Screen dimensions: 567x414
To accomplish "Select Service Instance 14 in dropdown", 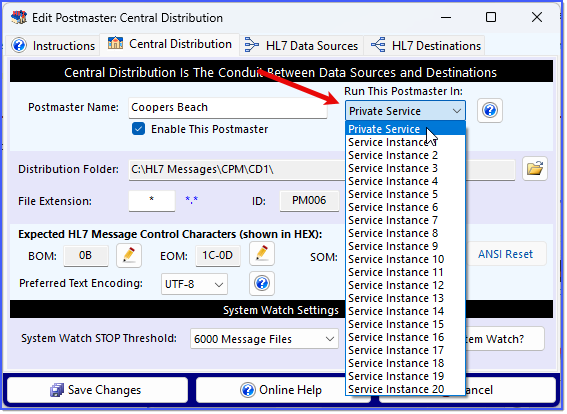I will pos(405,311).
